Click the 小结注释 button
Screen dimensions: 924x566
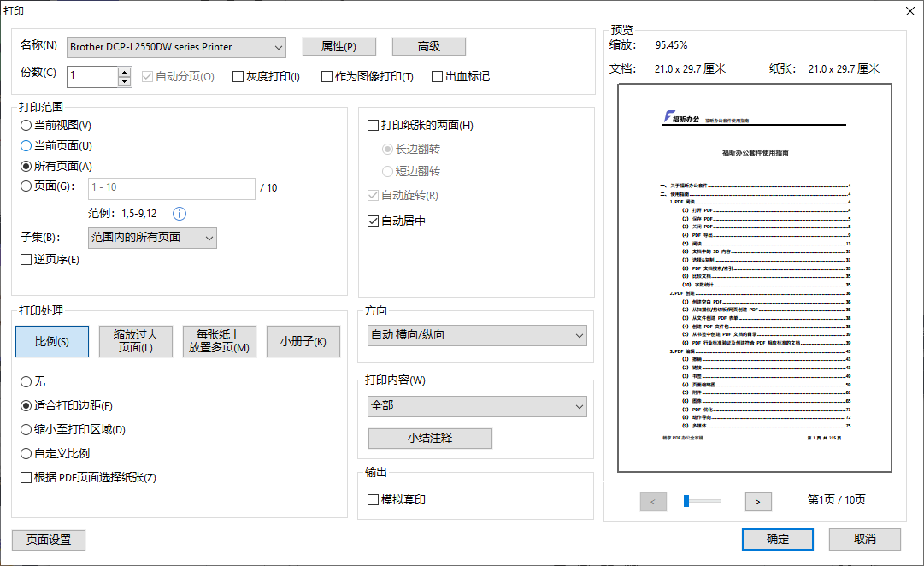(430, 438)
